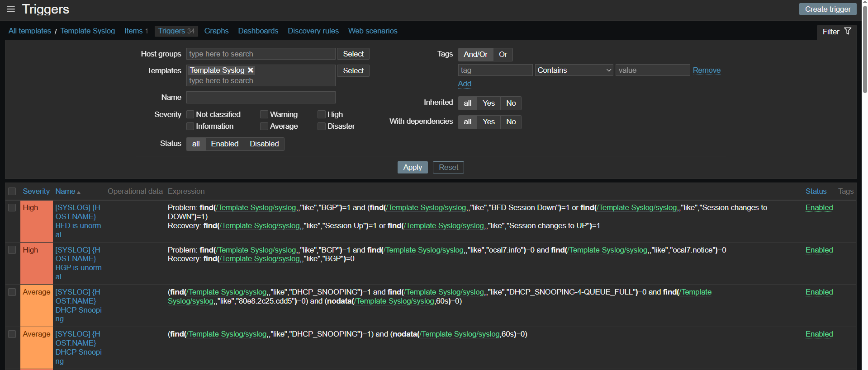868x370 pixels.
Task: Open the Graphs tab
Action: [x=216, y=31]
